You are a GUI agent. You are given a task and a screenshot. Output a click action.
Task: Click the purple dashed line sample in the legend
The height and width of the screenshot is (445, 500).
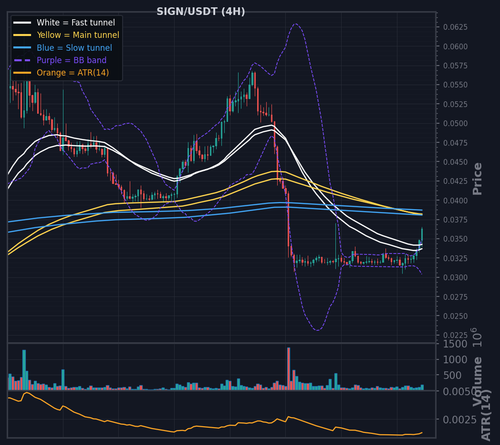point(22,60)
